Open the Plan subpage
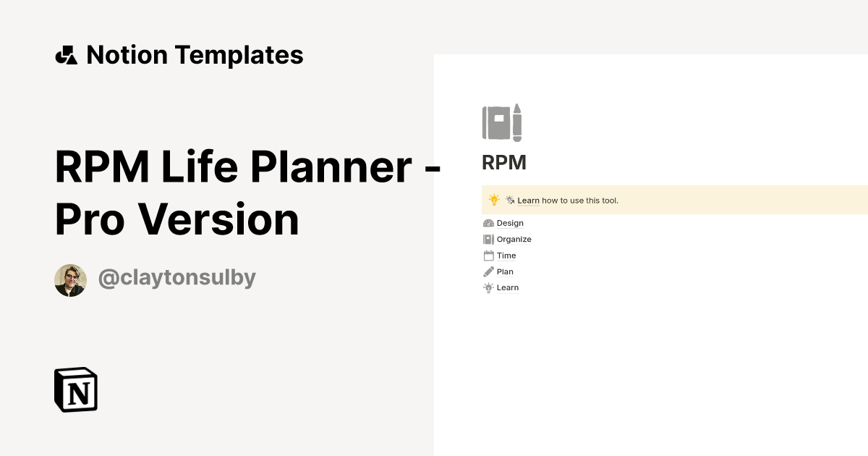This screenshot has width=868, height=456. pyautogui.click(x=505, y=271)
